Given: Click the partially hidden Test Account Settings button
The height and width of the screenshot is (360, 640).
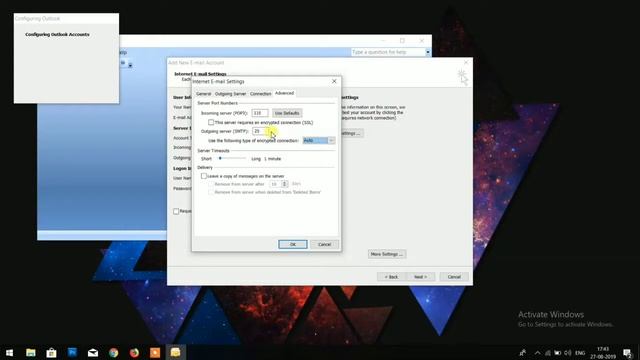Looking at the screenshot, I should coord(351,133).
